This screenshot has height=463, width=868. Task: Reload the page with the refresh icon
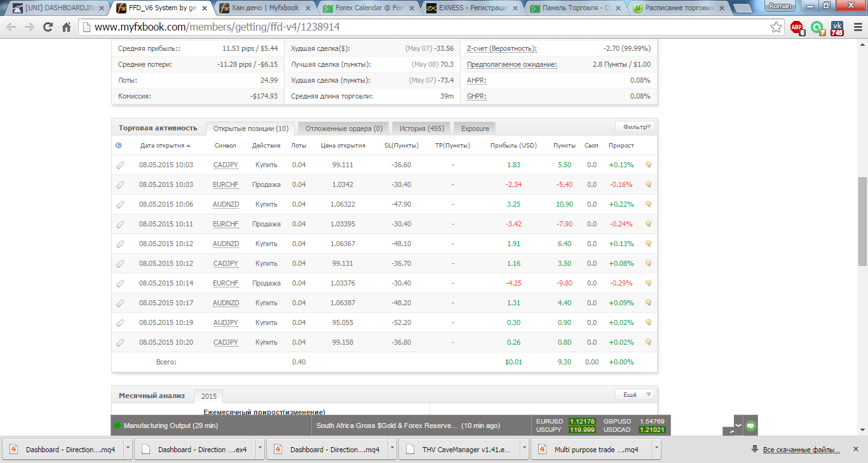click(x=48, y=27)
